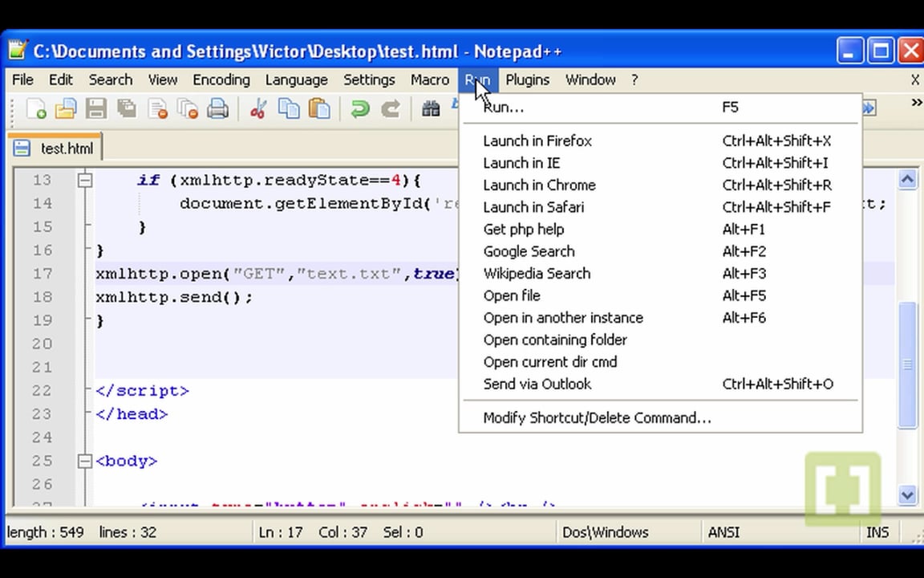The width and height of the screenshot is (924, 578).
Task: Click the Open file folder icon
Action: (66, 108)
